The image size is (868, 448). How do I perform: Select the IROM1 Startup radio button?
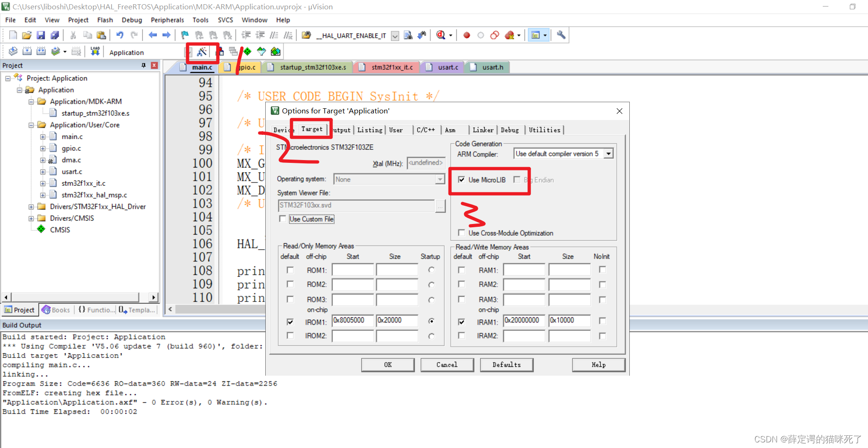pos(431,321)
